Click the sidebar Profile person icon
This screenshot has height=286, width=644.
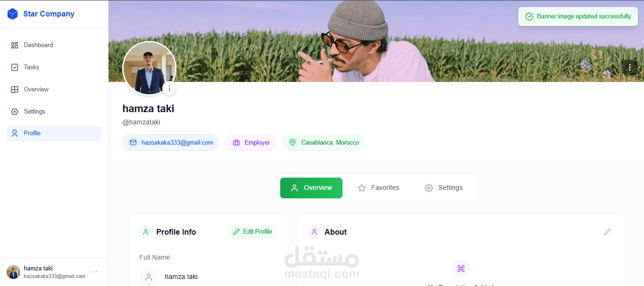tap(15, 133)
